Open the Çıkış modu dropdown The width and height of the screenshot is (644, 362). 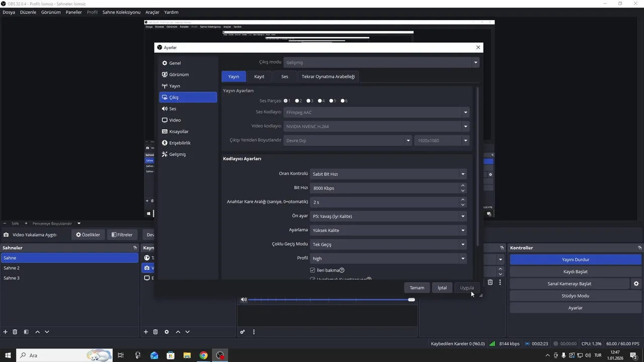click(x=381, y=62)
